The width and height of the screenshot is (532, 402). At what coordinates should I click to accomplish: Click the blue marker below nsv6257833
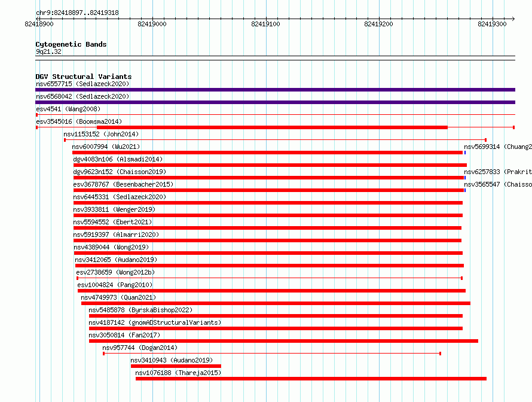tap(465, 178)
